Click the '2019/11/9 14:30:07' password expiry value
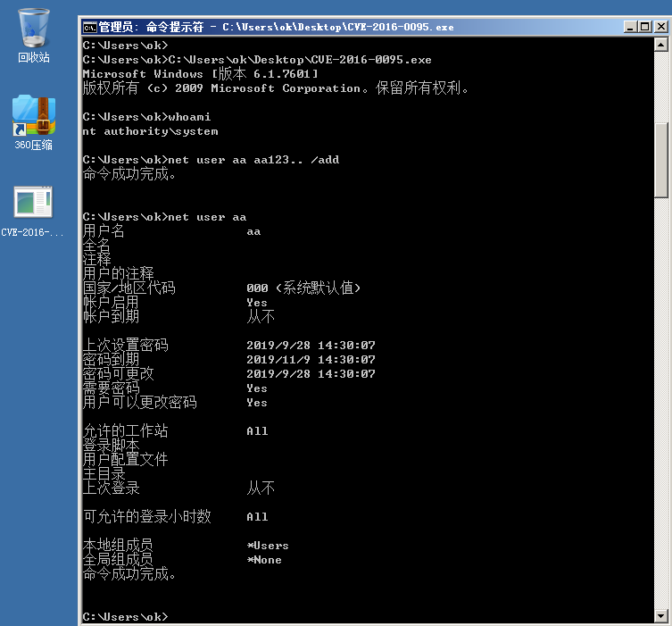 pyautogui.click(x=311, y=359)
